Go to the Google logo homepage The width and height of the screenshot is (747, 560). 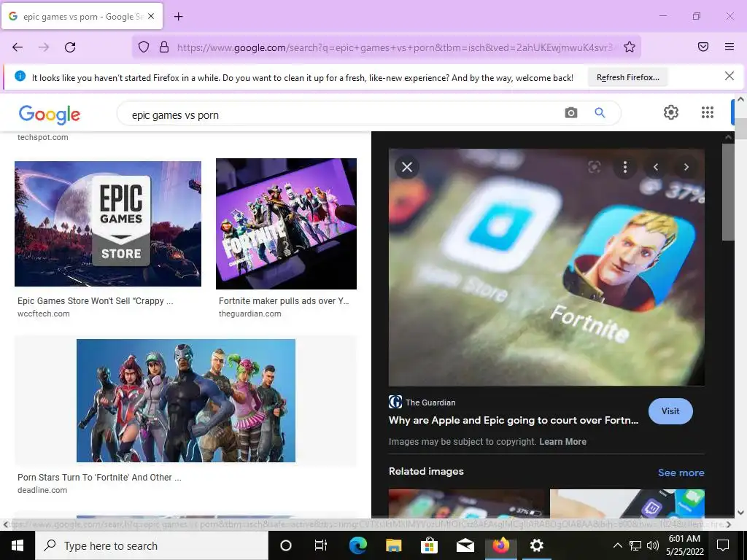[50, 114]
